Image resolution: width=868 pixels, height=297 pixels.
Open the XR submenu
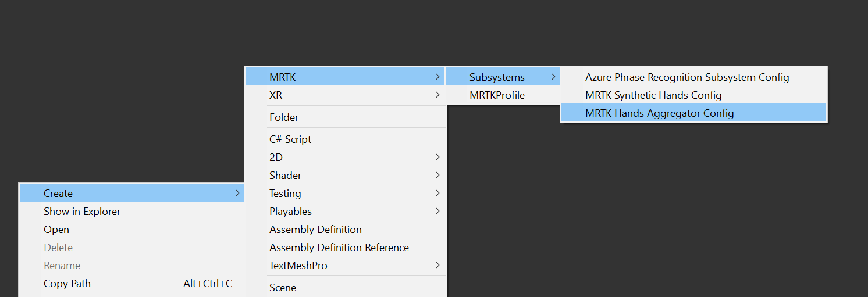pos(346,95)
